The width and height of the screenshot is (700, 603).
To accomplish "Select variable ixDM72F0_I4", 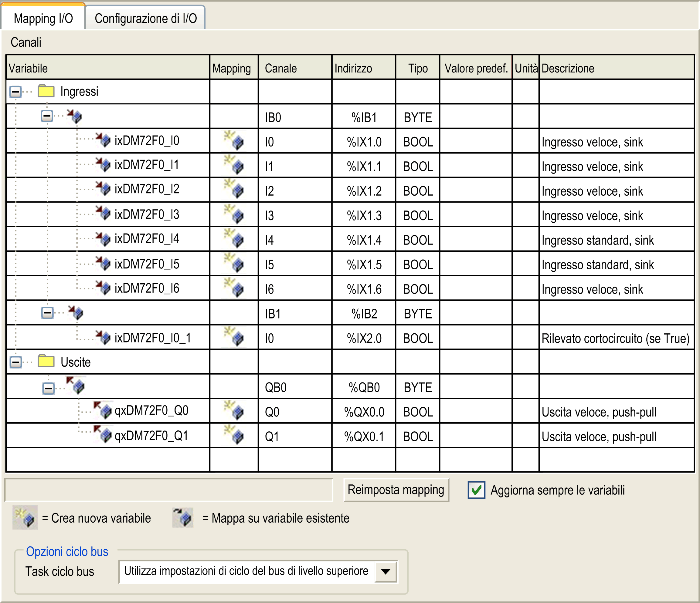I will point(147,238).
